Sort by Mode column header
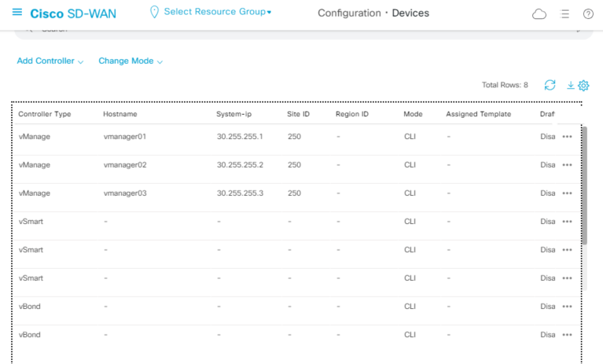 point(413,114)
